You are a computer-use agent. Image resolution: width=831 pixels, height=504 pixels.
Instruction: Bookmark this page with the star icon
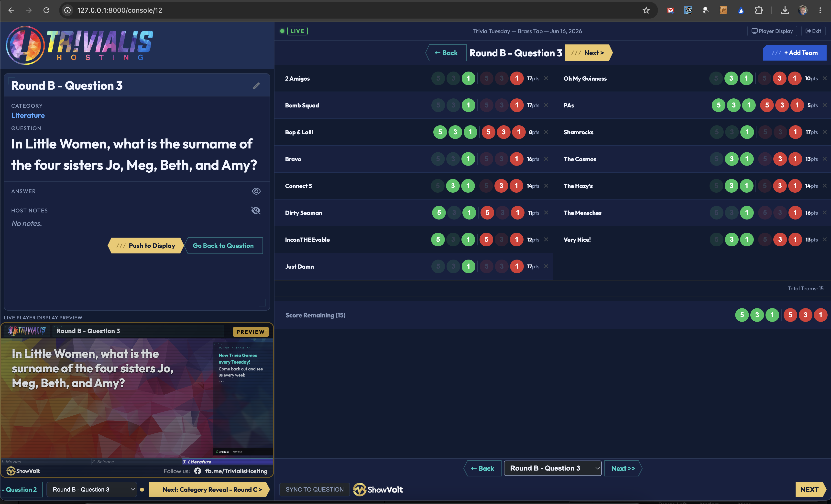pyautogui.click(x=646, y=10)
